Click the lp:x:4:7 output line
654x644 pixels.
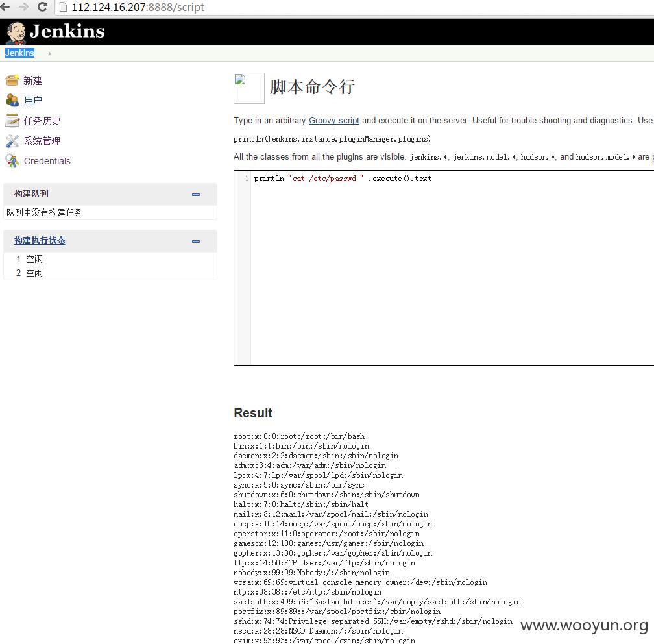(318, 475)
